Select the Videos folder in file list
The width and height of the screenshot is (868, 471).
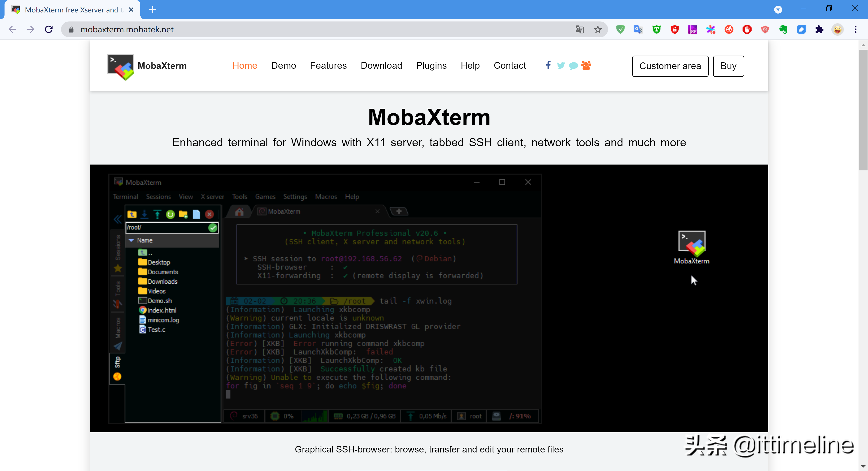click(x=152, y=291)
